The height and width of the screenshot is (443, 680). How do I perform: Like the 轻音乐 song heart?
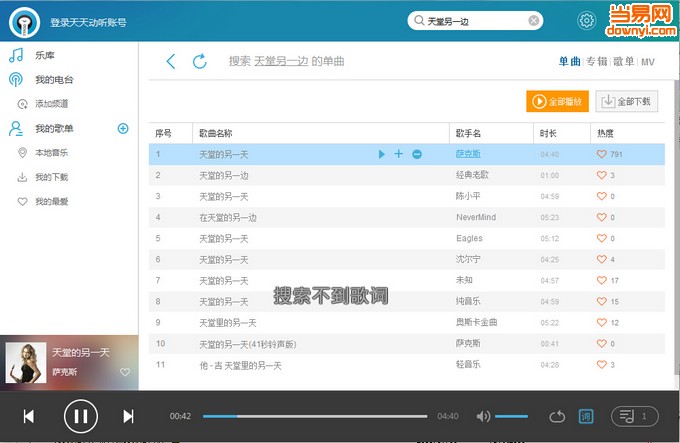coord(602,365)
